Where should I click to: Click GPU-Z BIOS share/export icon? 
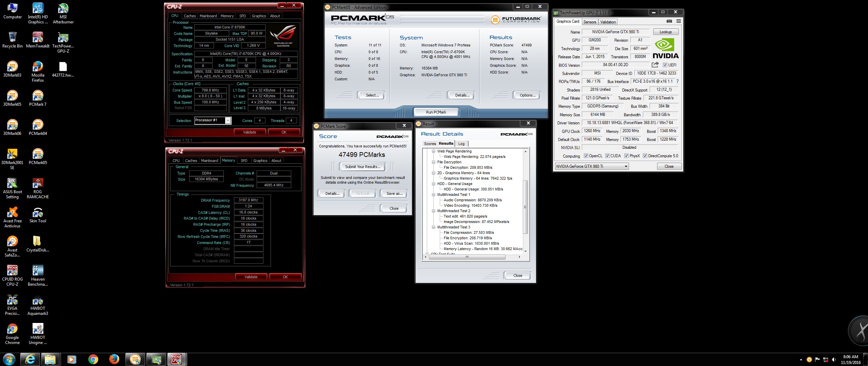(655, 65)
